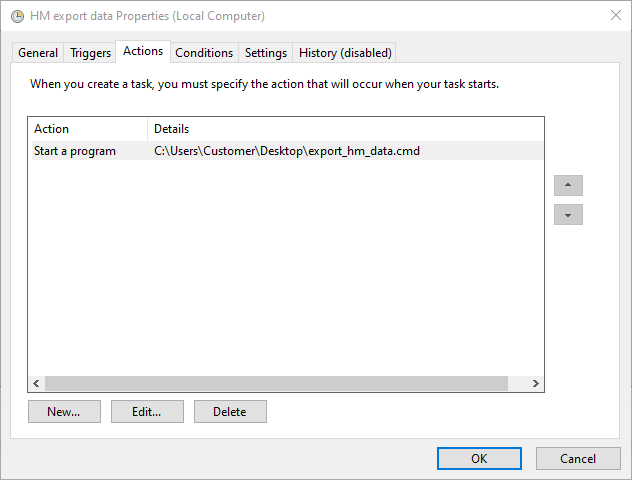Close the HM export data Properties dialog
632x480 pixels.
coord(615,15)
